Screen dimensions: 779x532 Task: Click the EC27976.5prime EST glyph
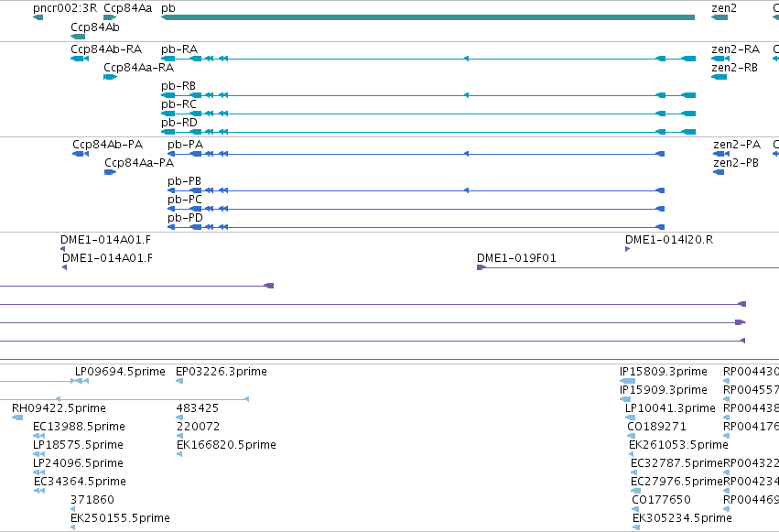point(635,491)
